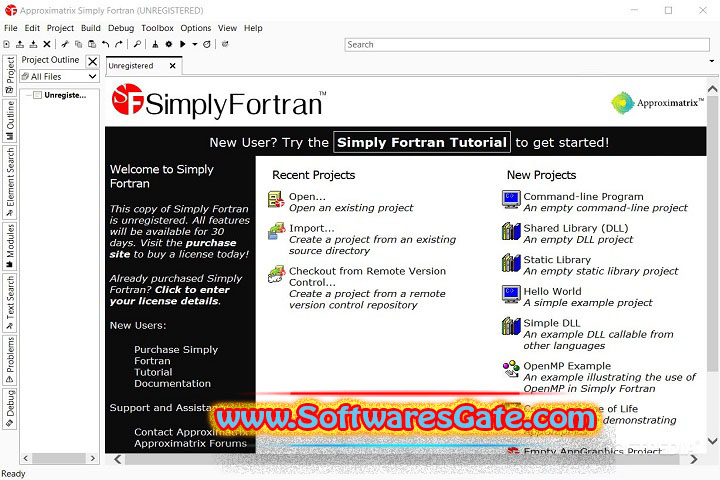The height and width of the screenshot is (480, 720).
Task: Click the Clean project broom icon
Action: coord(155,44)
